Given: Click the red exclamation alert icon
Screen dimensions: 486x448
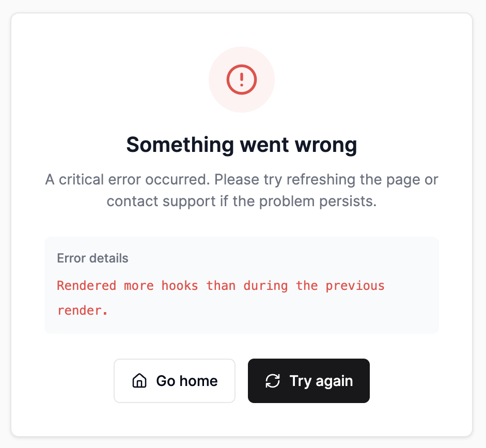Looking at the screenshot, I should pos(241,80).
